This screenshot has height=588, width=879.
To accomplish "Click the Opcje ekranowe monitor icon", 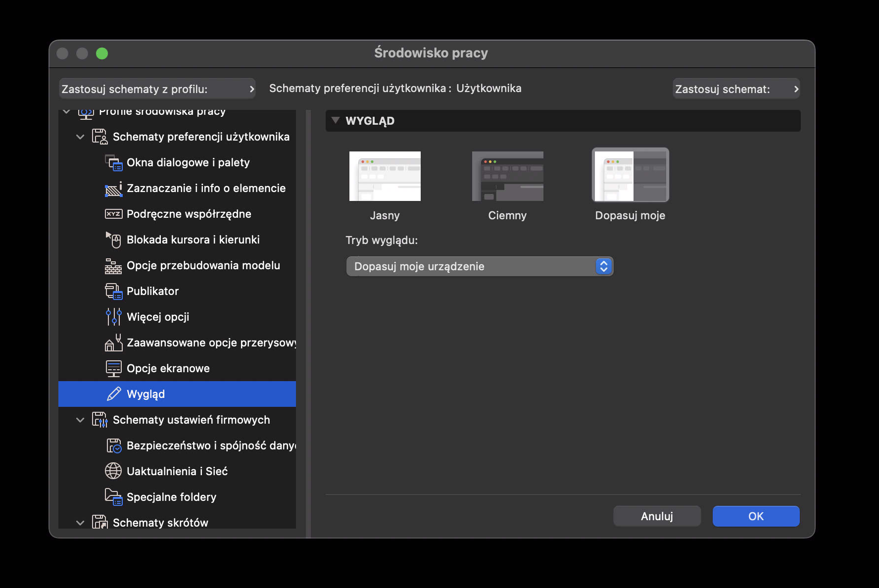I will [113, 368].
